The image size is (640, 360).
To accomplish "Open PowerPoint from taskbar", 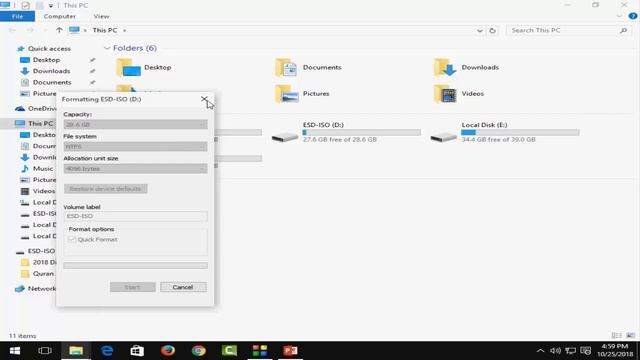I will coord(291,351).
